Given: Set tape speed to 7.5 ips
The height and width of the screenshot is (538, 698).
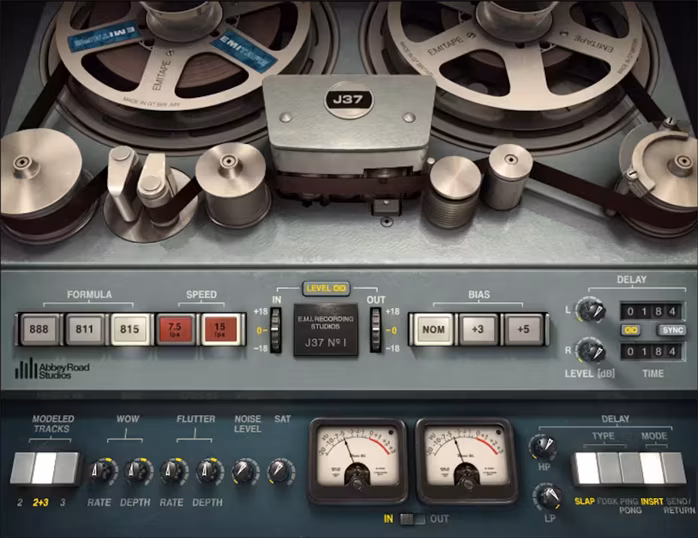Looking at the screenshot, I should pyautogui.click(x=176, y=330).
